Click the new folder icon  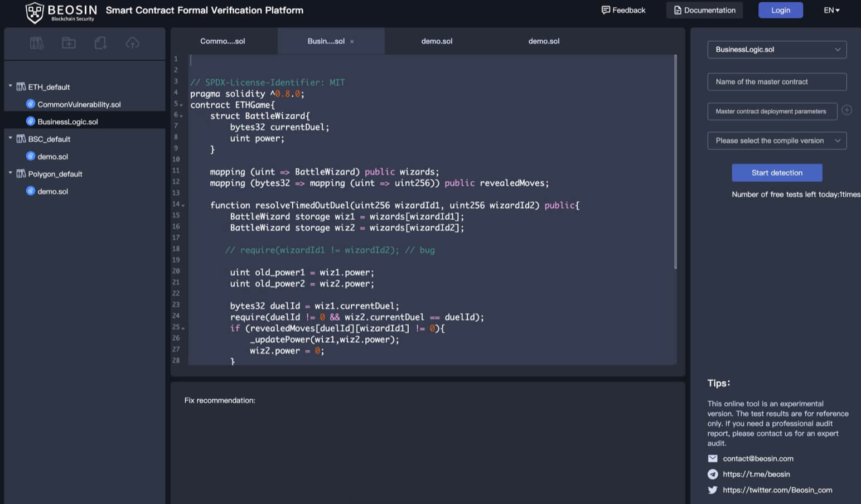click(69, 43)
